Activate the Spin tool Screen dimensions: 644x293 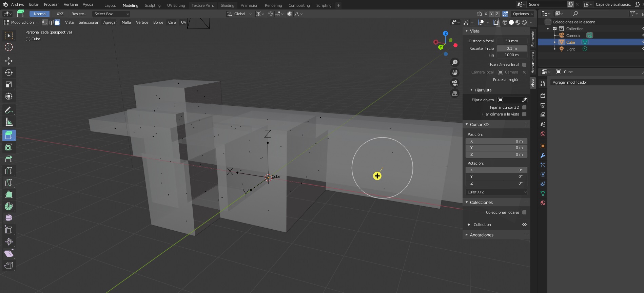click(x=9, y=206)
